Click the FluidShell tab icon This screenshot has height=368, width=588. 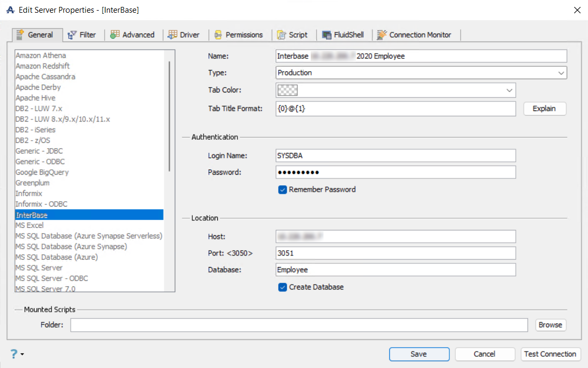pyautogui.click(x=327, y=35)
